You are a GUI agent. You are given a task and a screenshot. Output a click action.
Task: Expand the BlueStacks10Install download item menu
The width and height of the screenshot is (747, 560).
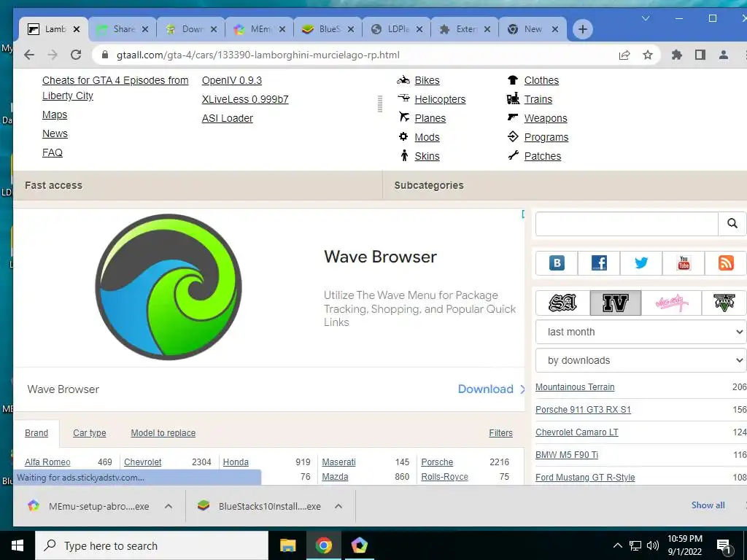tap(338, 506)
